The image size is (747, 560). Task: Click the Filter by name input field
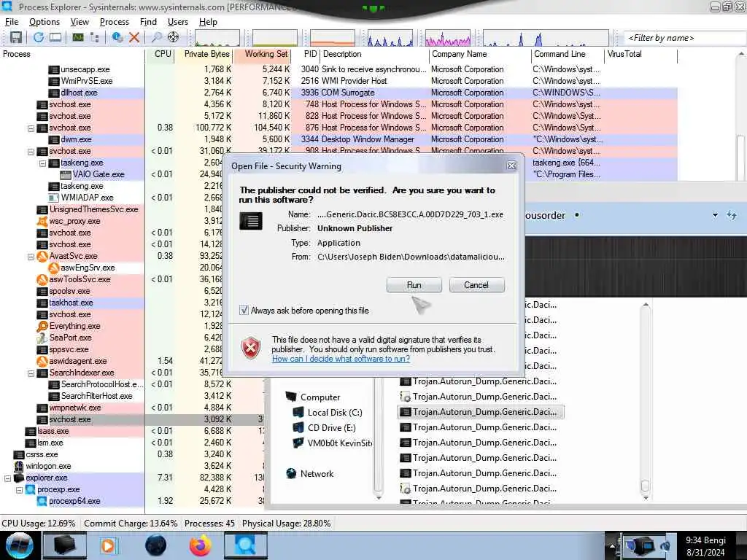tap(684, 38)
